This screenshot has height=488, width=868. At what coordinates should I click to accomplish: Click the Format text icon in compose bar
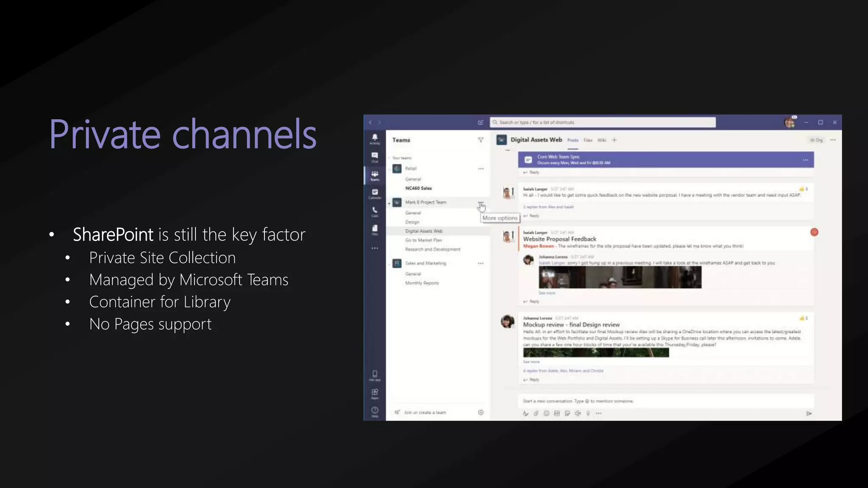pos(526,413)
